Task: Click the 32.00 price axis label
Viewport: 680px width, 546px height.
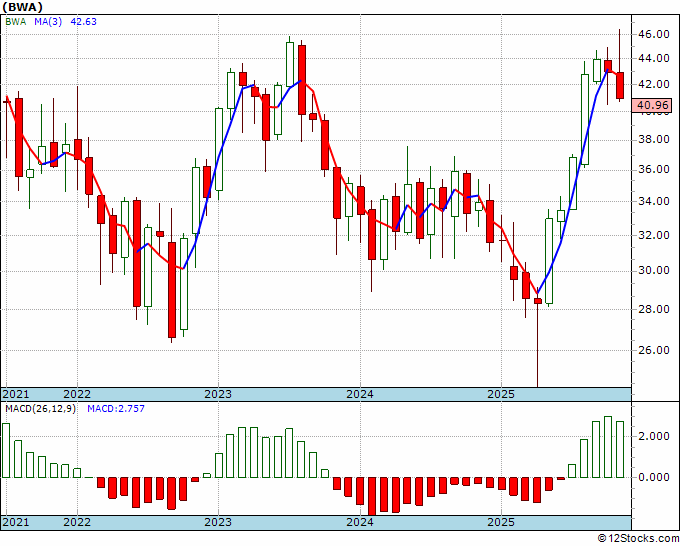Action: (653, 235)
